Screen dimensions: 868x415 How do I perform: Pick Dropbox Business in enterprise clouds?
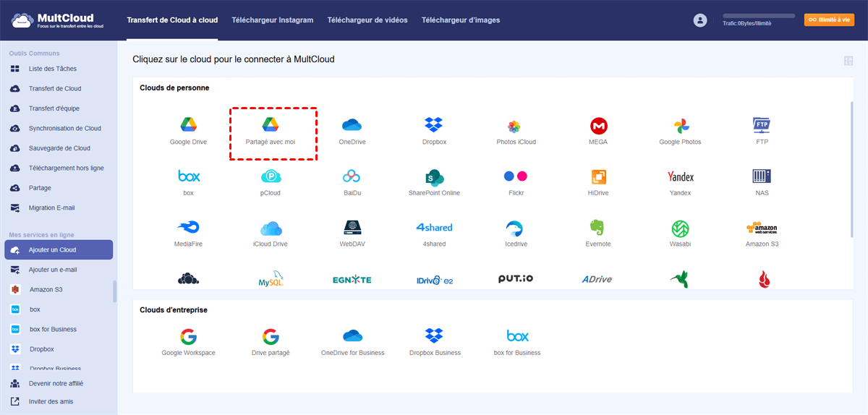tap(434, 336)
